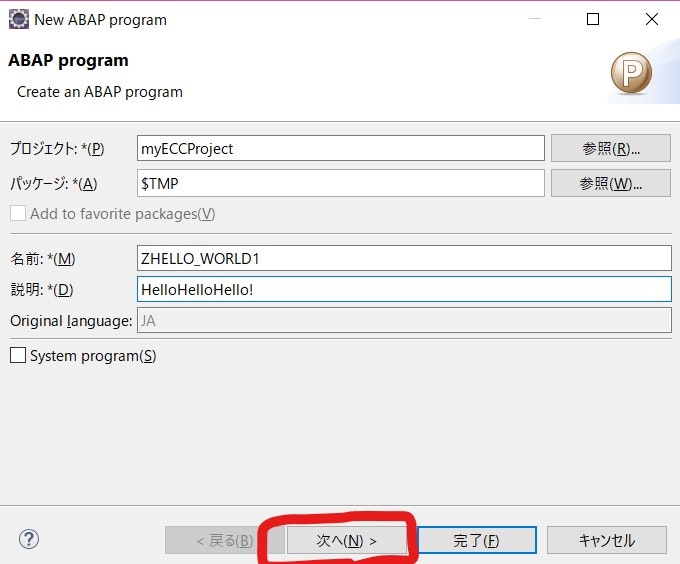Maximize the New ABAP program dialog
The height and width of the screenshot is (564, 680).
pos(593,19)
